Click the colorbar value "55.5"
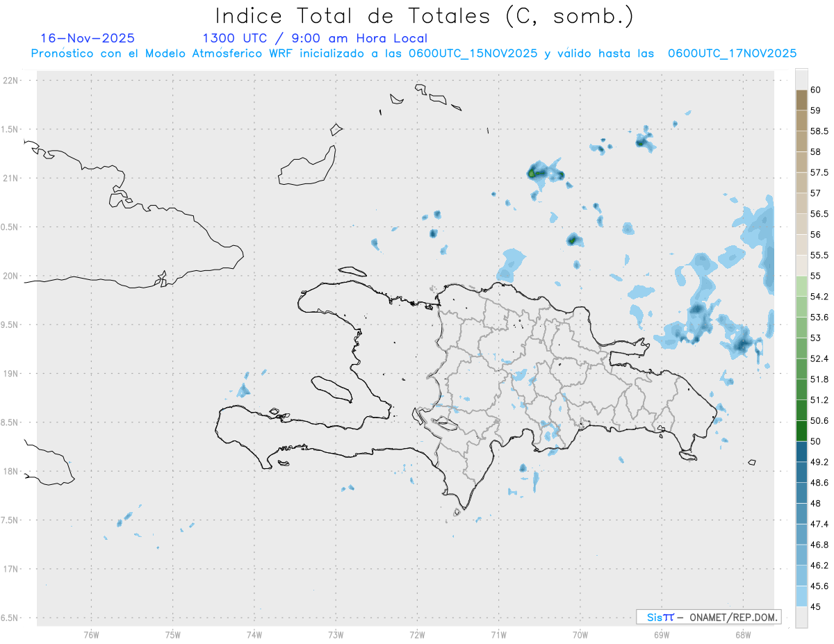This screenshot has width=834, height=644. (819, 256)
